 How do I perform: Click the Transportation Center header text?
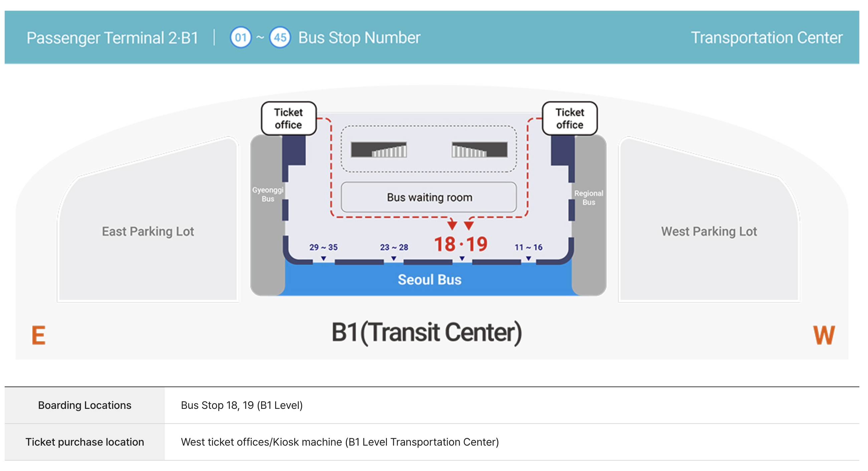pyautogui.click(x=767, y=37)
